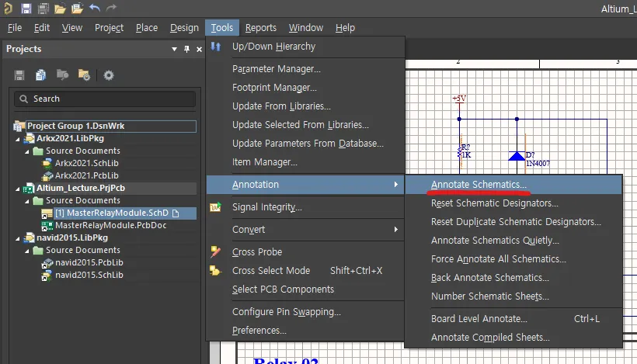Click the Projects panel open project folder icon
Viewport: 637px width, 364px height.
pyautogui.click(x=62, y=75)
